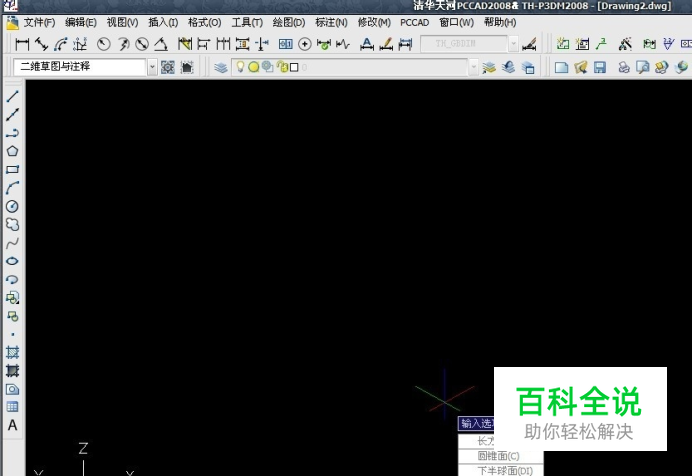Screen dimensions: 692x476
Task: Click the white layer color swatch
Action: click(x=294, y=67)
